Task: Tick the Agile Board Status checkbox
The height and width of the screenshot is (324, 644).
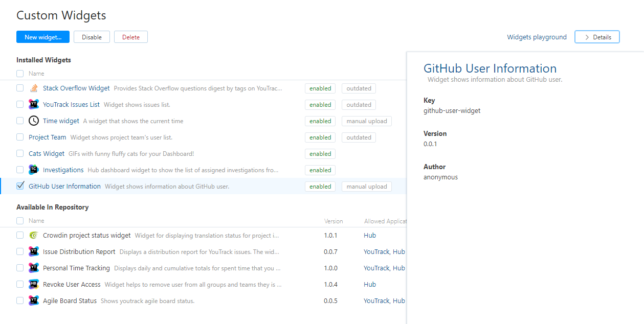Action: 20,300
